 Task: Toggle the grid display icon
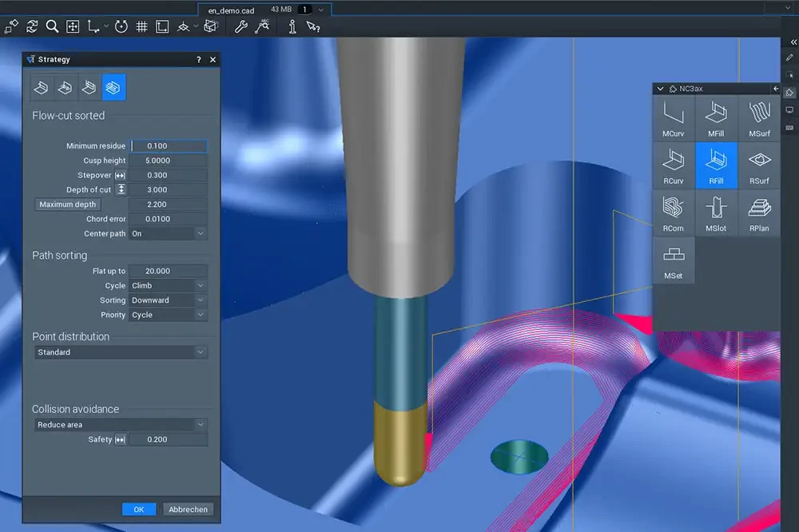[x=141, y=26]
